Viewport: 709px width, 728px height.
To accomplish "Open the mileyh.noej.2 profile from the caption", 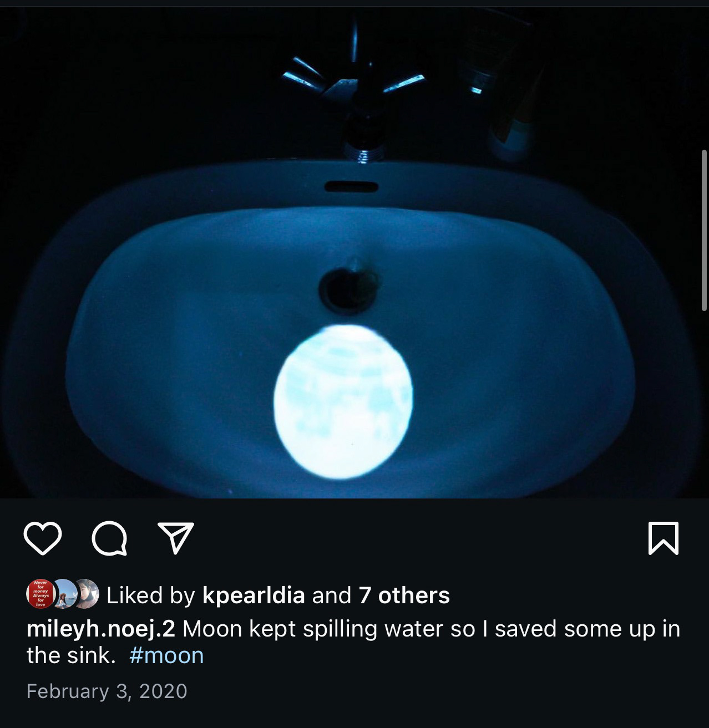I will 101,629.
